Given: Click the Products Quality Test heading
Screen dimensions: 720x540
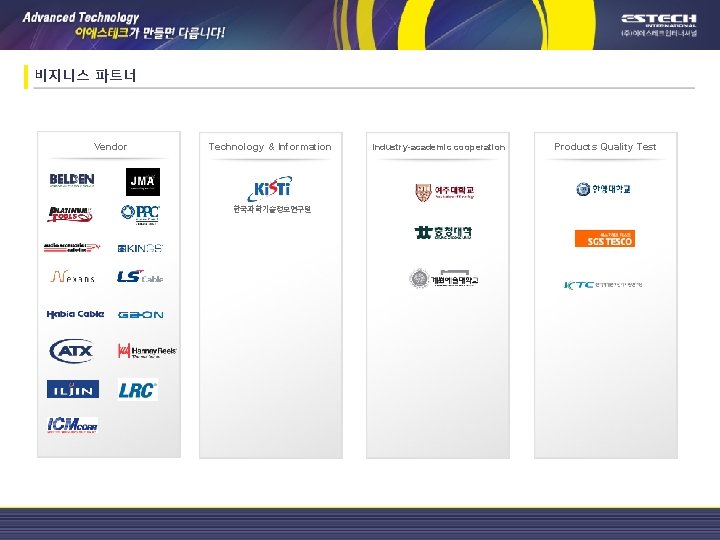Looking at the screenshot, I should (x=605, y=147).
